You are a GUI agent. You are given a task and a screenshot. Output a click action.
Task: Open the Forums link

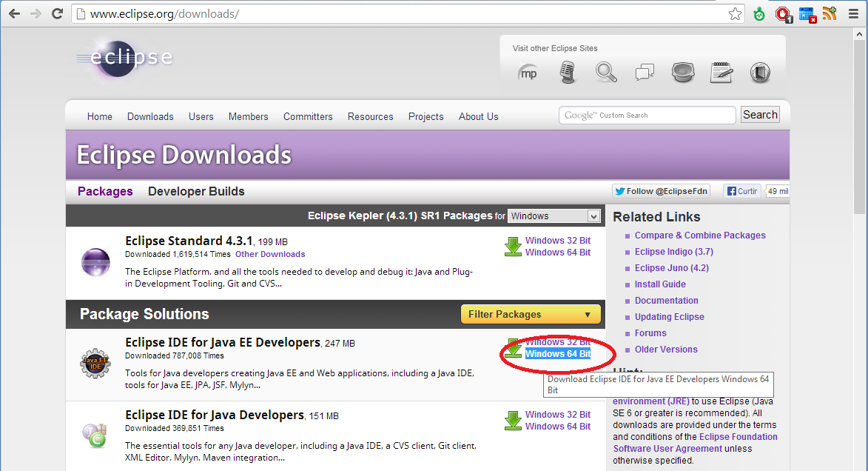[651, 333]
